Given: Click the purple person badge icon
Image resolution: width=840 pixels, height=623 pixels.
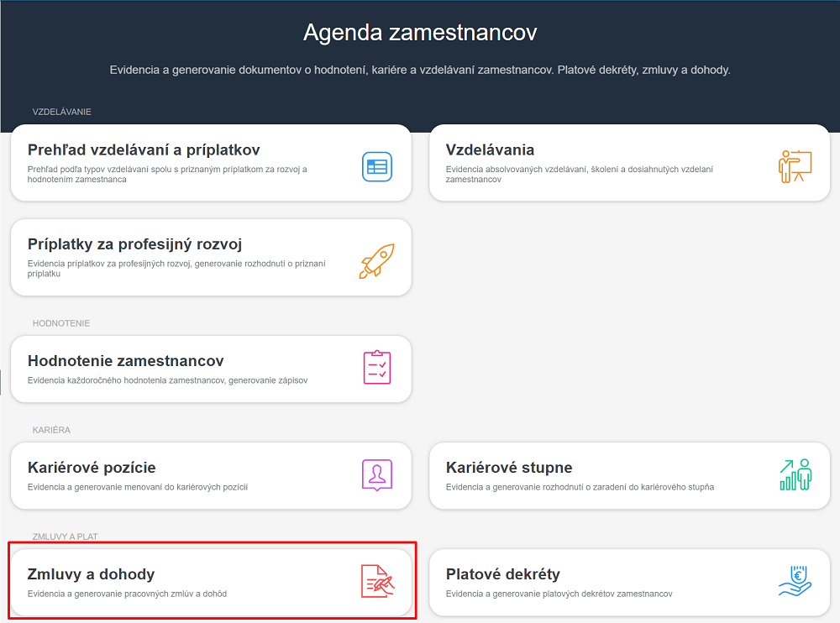Looking at the screenshot, I should tap(377, 474).
